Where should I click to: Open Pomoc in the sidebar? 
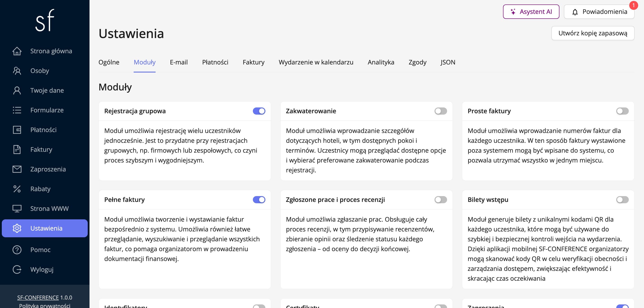tap(45, 250)
